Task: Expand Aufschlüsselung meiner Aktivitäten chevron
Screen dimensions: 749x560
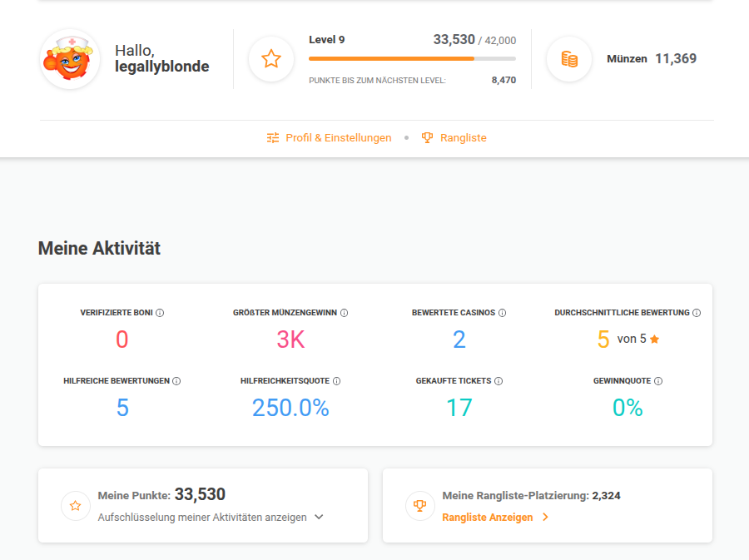Action: pos(319,517)
